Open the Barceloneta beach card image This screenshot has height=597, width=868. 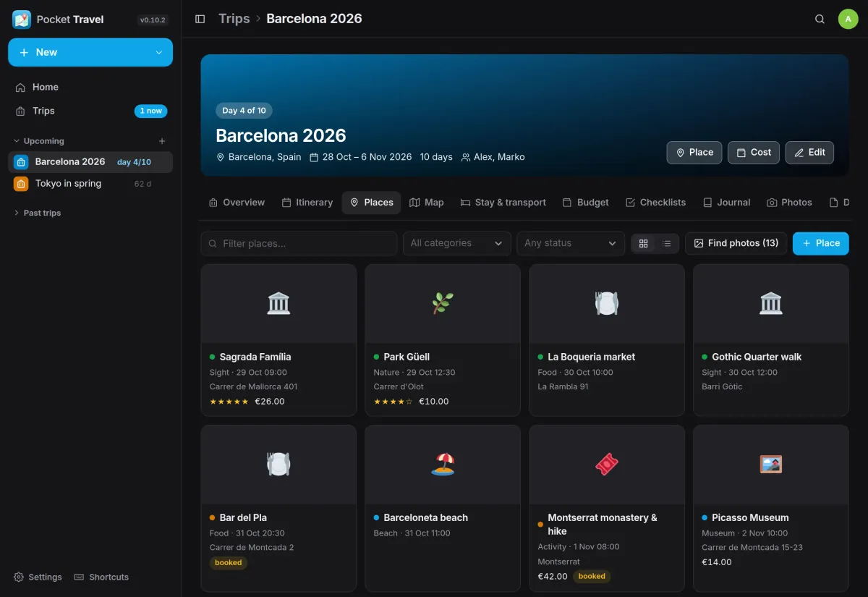click(443, 465)
